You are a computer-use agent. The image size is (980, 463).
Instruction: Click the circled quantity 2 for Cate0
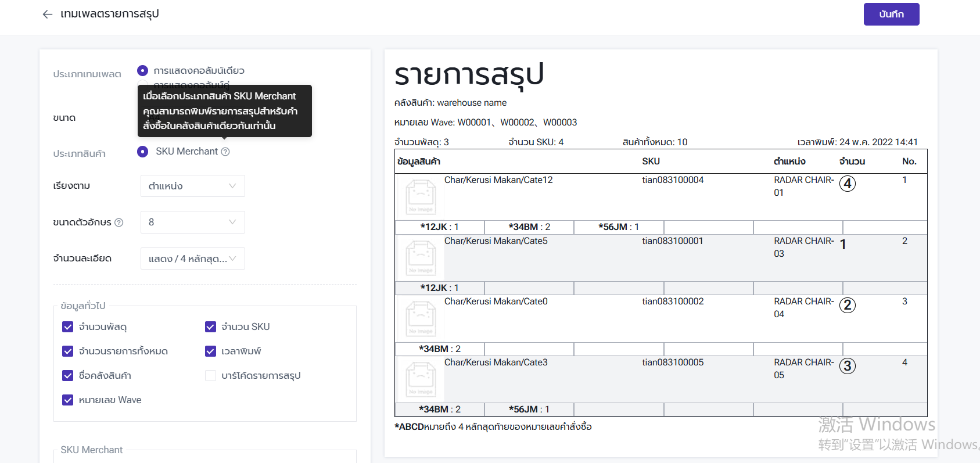tap(848, 305)
